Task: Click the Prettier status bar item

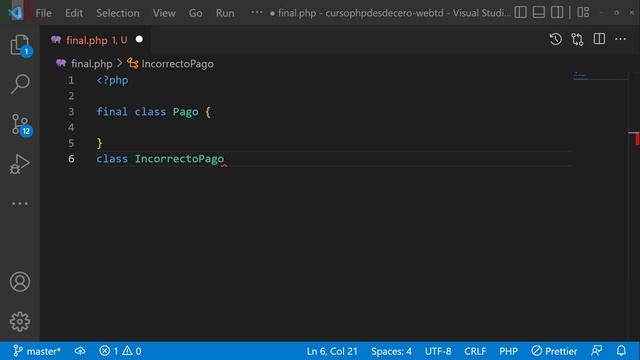Action: pyautogui.click(x=554, y=351)
